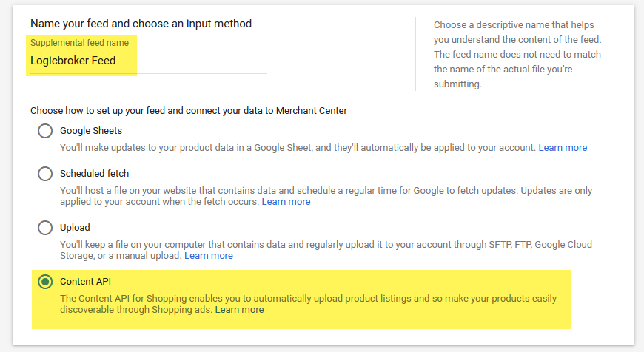The height and width of the screenshot is (352, 644).
Task: Click the Upload option label
Action: point(75,228)
